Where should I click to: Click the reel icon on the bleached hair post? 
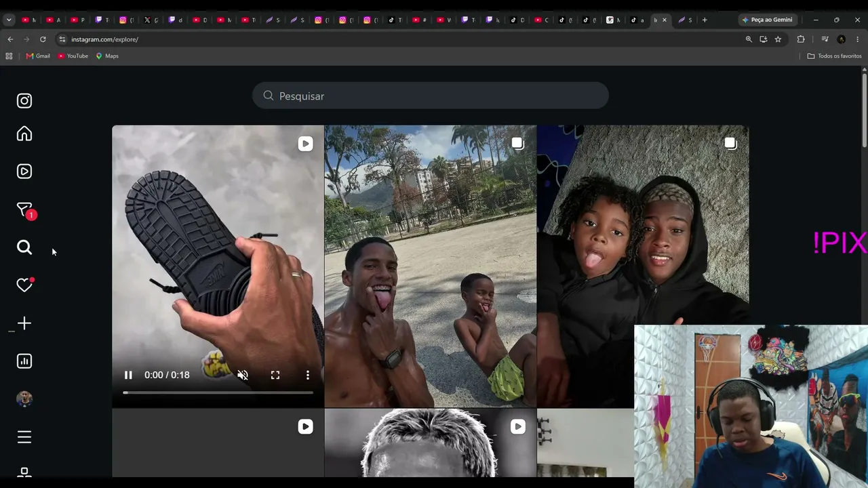tap(517, 426)
